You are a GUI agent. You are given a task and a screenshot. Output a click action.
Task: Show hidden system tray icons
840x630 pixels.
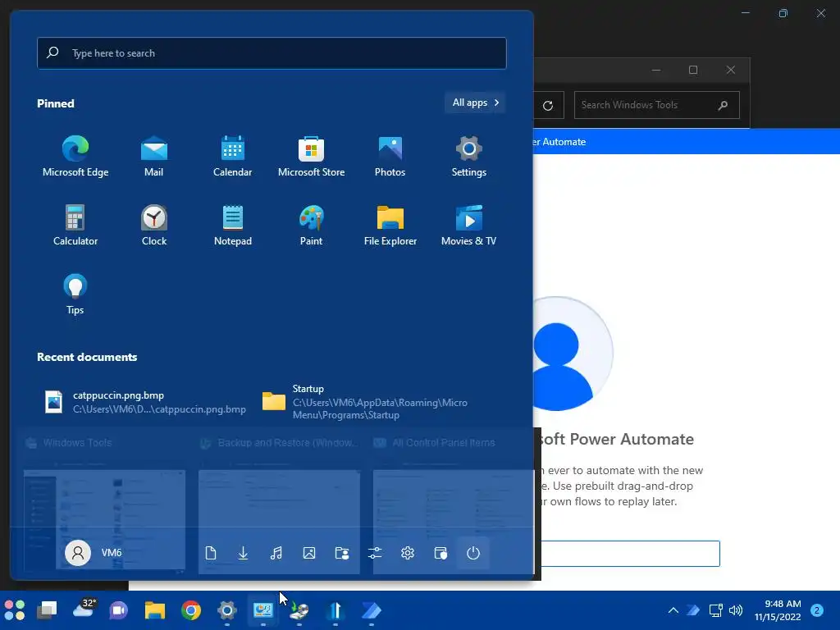tap(673, 610)
